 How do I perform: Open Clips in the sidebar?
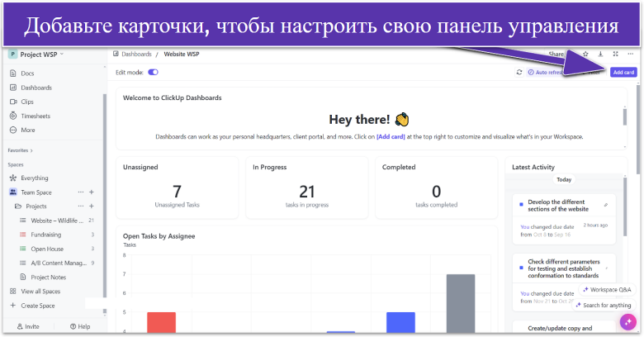coord(27,102)
